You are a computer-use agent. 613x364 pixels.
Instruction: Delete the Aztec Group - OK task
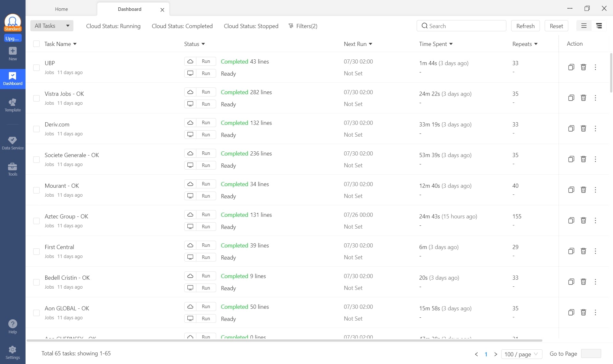coord(583,220)
